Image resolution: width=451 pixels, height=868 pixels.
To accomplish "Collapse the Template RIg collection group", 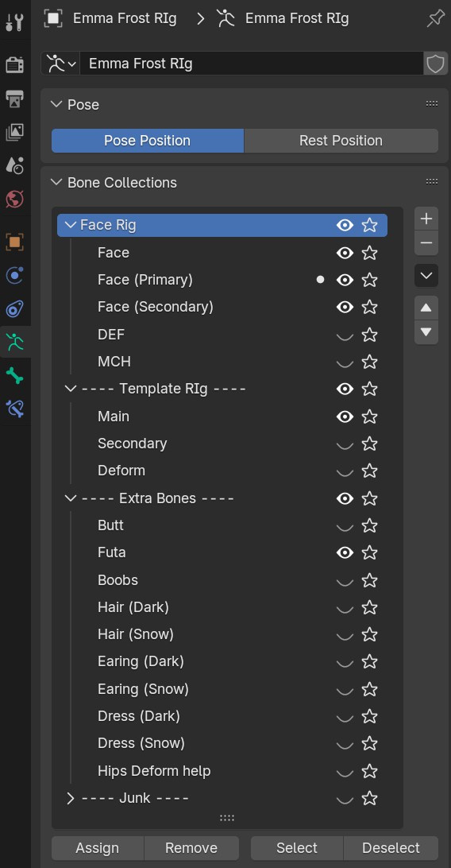I will point(70,389).
